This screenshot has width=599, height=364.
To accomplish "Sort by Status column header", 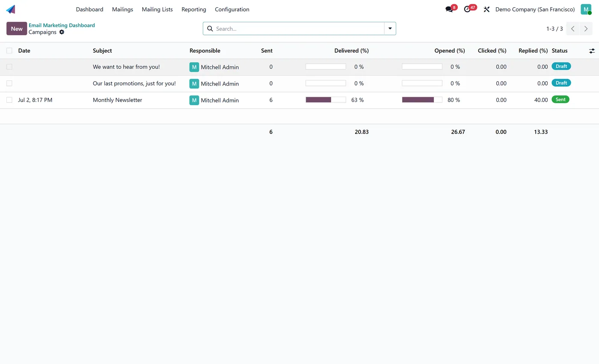I will tap(560, 50).
